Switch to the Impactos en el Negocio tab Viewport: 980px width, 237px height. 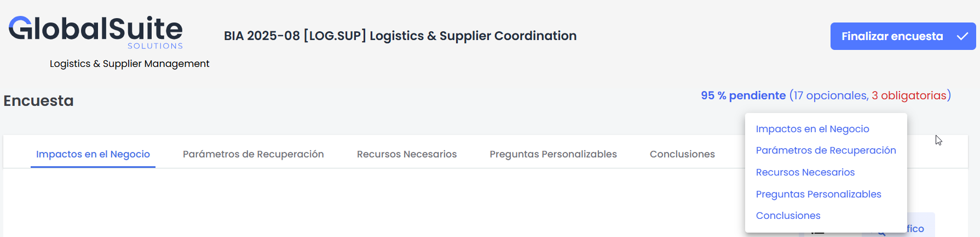[93, 154]
